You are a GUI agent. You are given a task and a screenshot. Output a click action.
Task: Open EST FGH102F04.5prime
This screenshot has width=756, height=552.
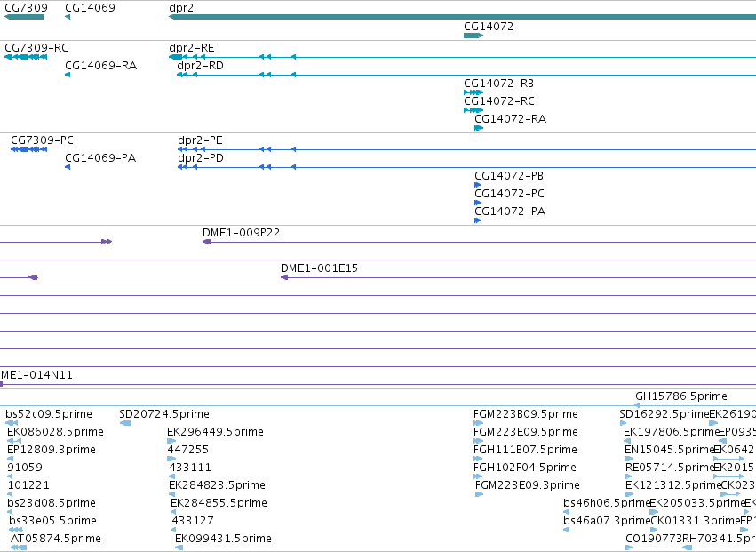click(x=524, y=468)
